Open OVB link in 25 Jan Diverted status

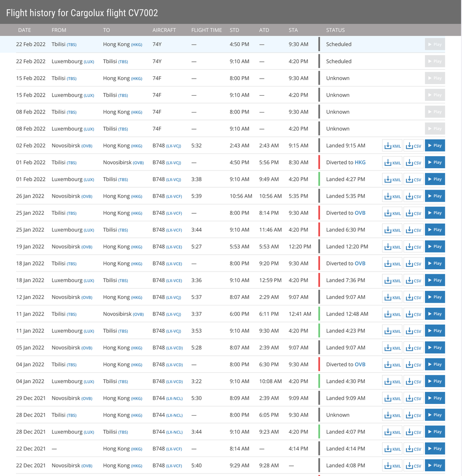360,213
